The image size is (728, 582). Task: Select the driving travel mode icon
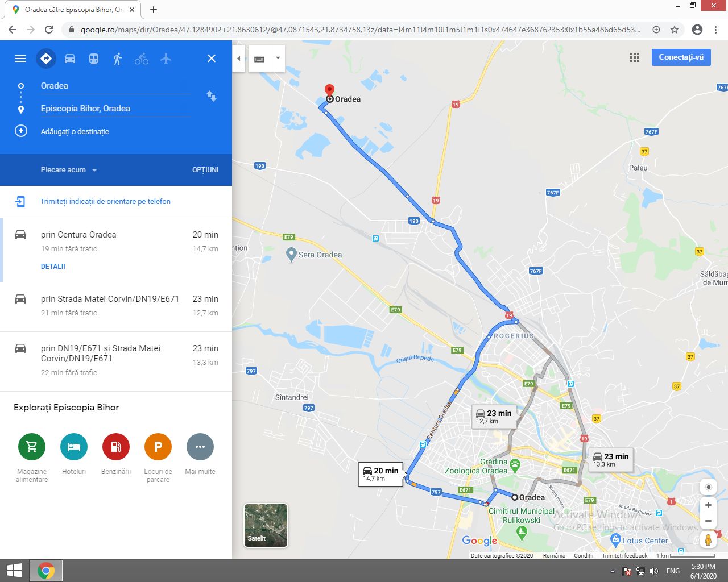70,59
